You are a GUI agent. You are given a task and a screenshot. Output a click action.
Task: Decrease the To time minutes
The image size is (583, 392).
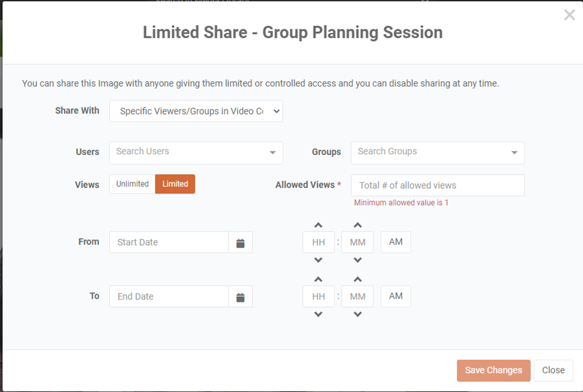pyautogui.click(x=358, y=314)
